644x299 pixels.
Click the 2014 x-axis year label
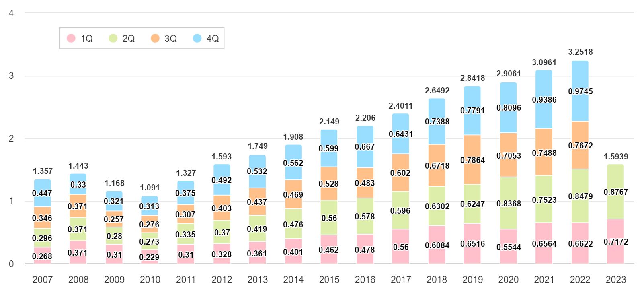pos(293,280)
